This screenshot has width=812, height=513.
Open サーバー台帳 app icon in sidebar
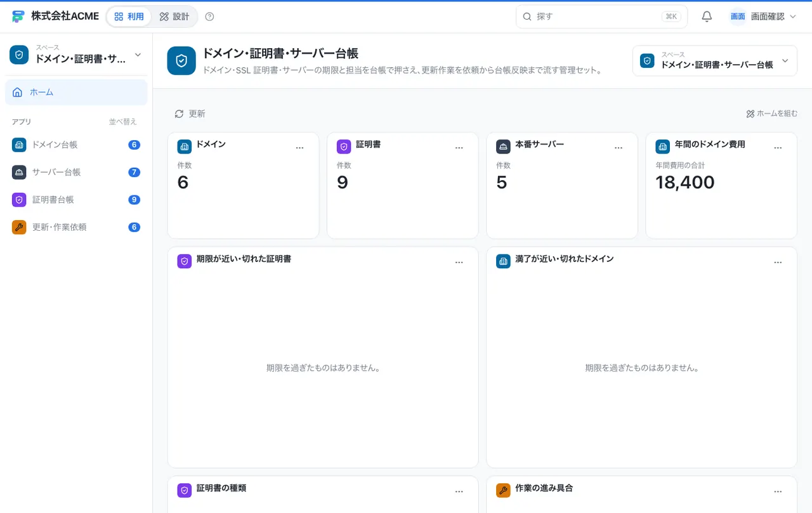(x=19, y=172)
